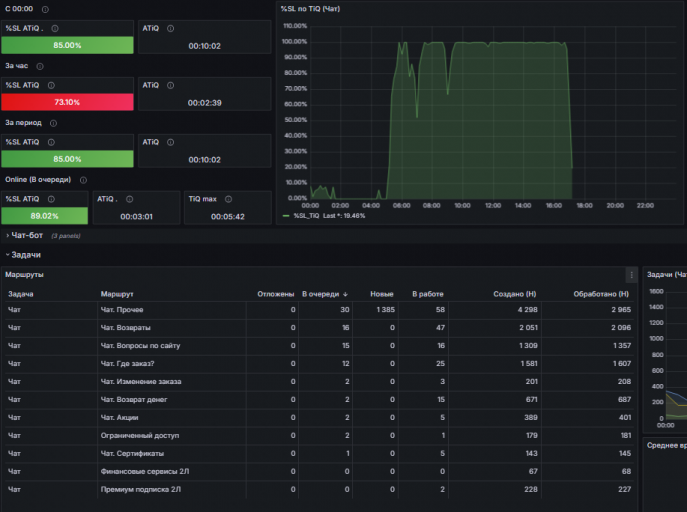Click the 'Маршруты' panel title

25,275
